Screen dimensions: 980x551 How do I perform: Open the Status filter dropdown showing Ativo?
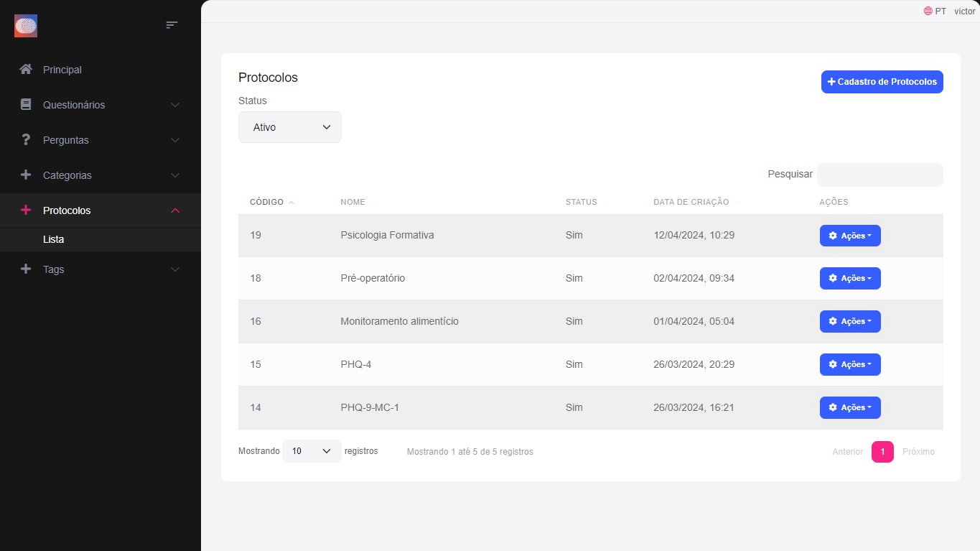pos(290,127)
